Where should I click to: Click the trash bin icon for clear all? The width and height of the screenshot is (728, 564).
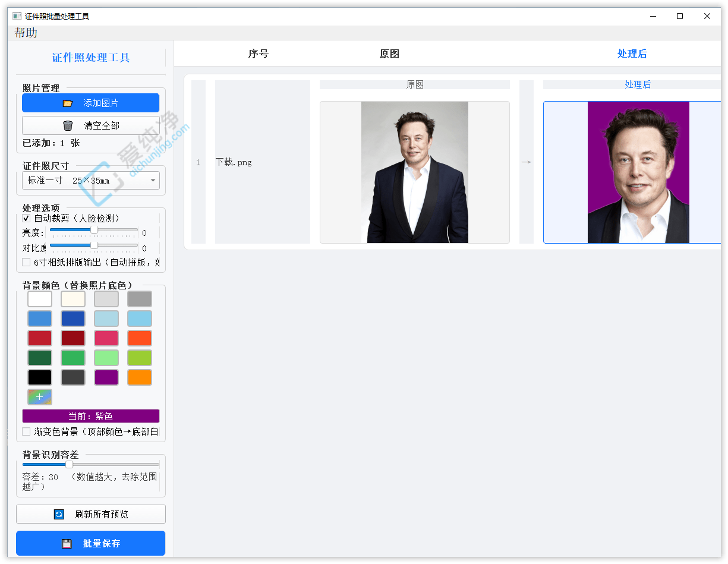click(x=68, y=125)
